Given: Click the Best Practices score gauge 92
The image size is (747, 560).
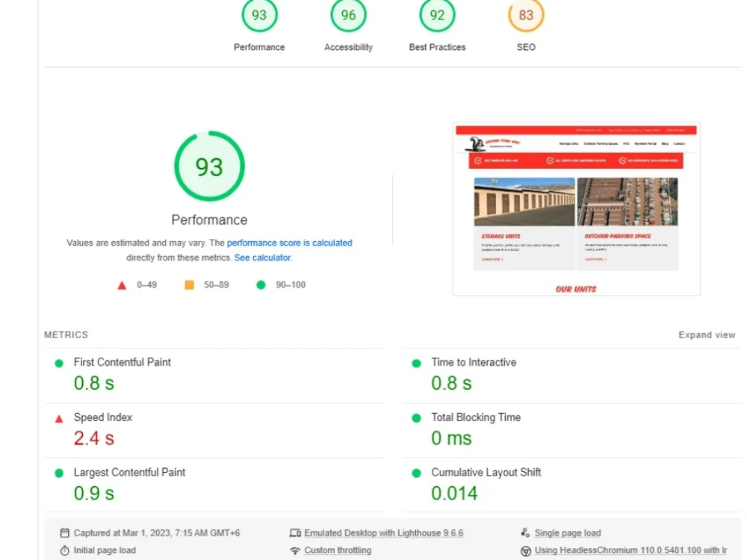Looking at the screenshot, I should (437, 15).
